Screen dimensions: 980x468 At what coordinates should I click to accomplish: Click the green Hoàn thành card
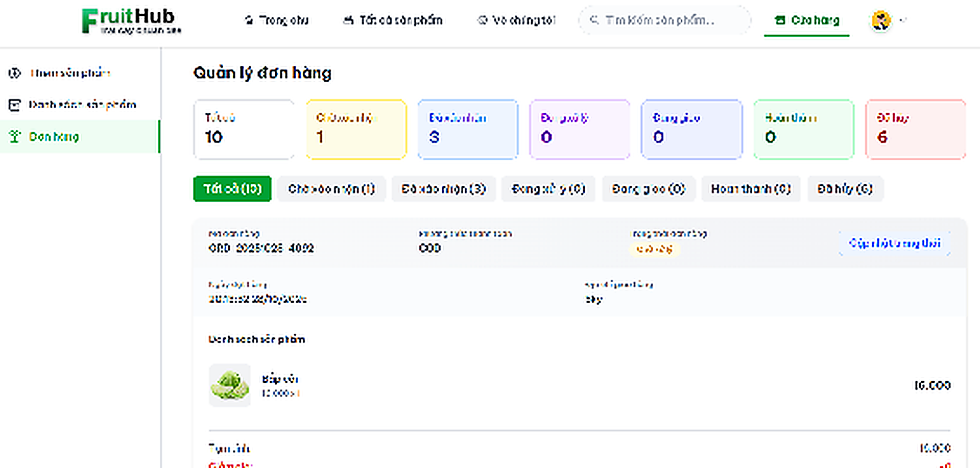pos(804,130)
